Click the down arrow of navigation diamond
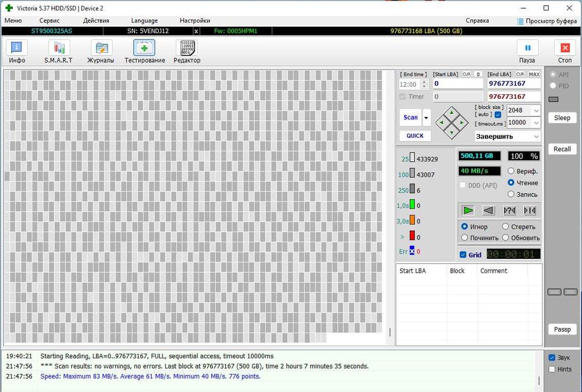 tap(452, 133)
